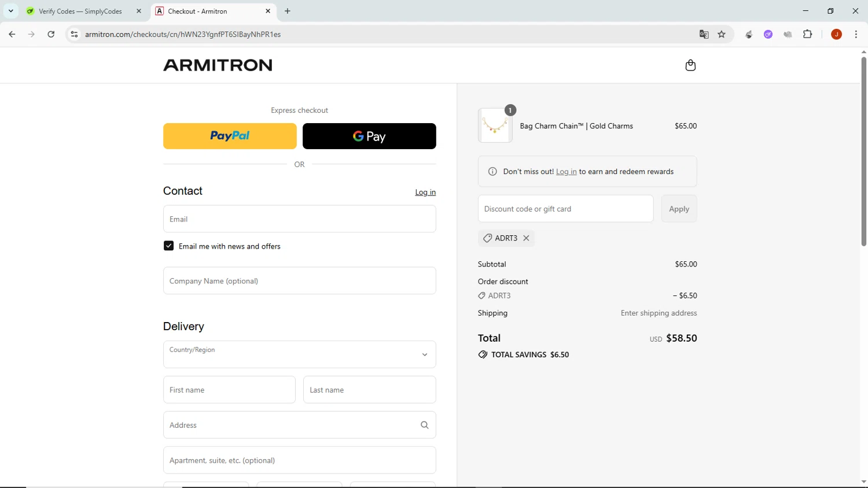
Task: Click the purple circular extension icon
Action: pyautogui.click(x=768, y=35)
